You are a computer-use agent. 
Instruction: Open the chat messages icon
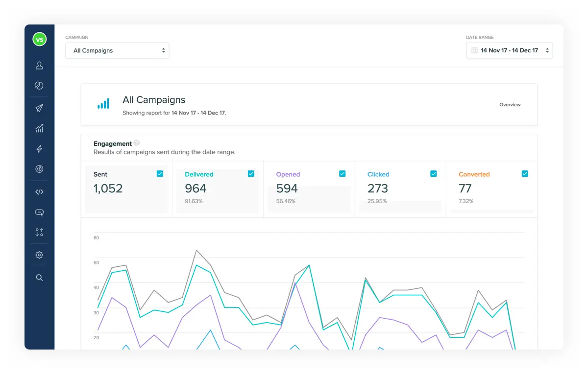coord(39,212)
